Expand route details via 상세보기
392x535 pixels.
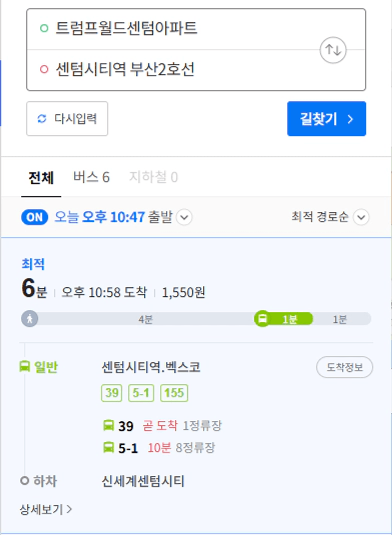coord(46,509)
